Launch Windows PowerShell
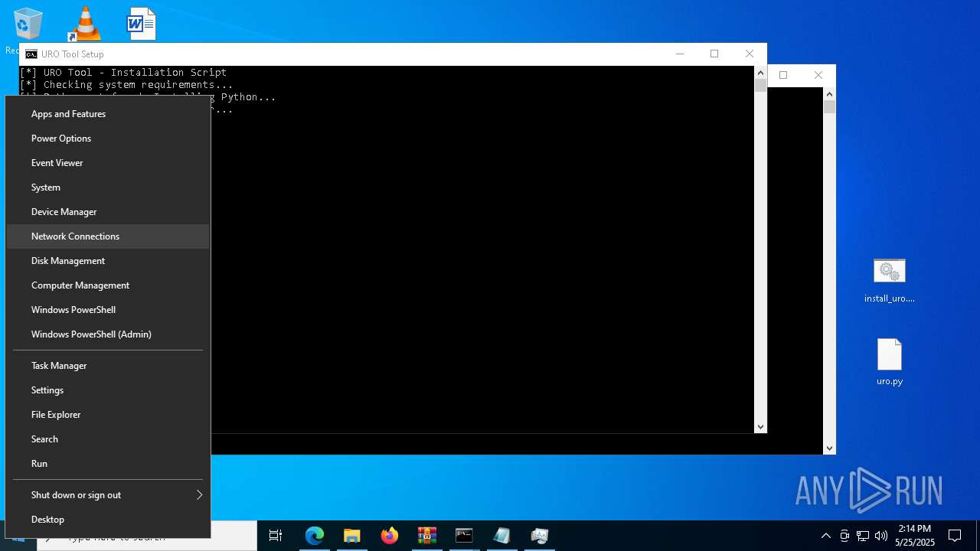The height and width of the screenshot is (551, 980). [108, 310]
